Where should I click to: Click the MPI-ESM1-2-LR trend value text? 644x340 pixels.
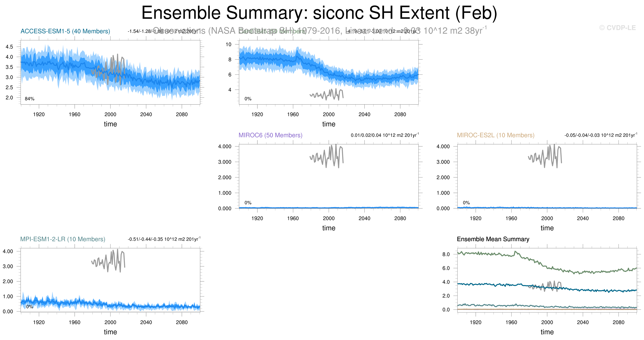164,239
